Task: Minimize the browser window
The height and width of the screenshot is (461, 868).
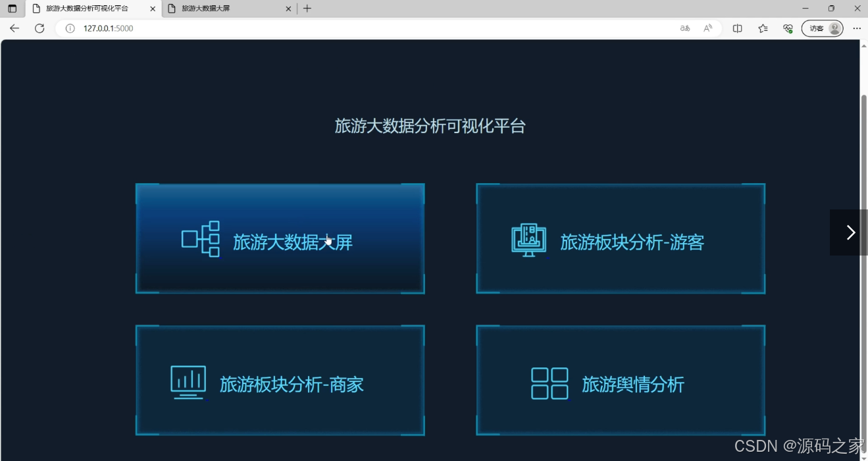Action: [x=805, y=9]
